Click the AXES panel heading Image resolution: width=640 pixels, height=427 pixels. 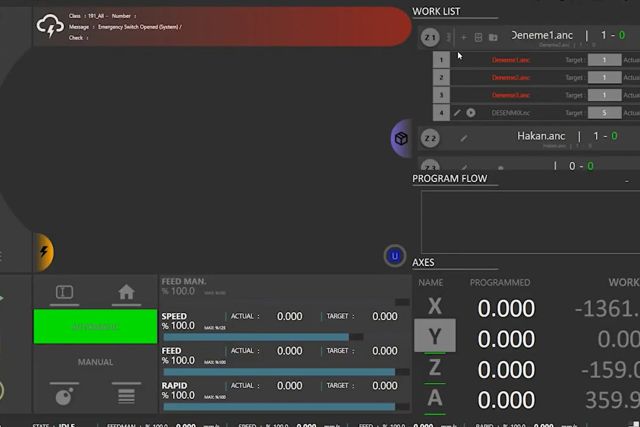423,262
